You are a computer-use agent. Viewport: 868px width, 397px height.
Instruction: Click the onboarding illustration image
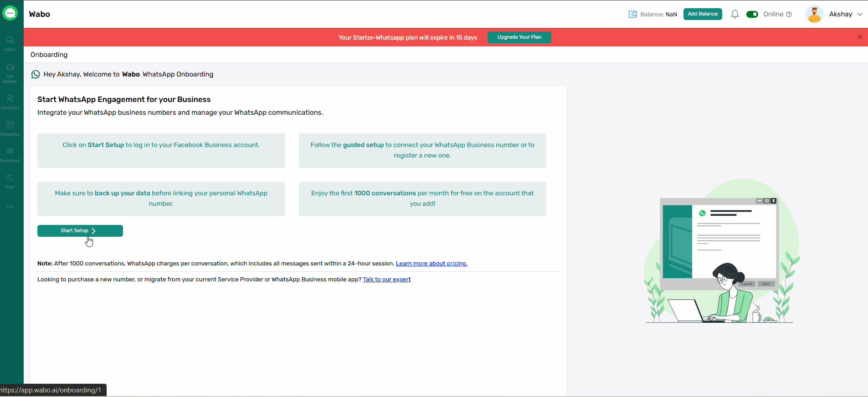tap(721, 251)
